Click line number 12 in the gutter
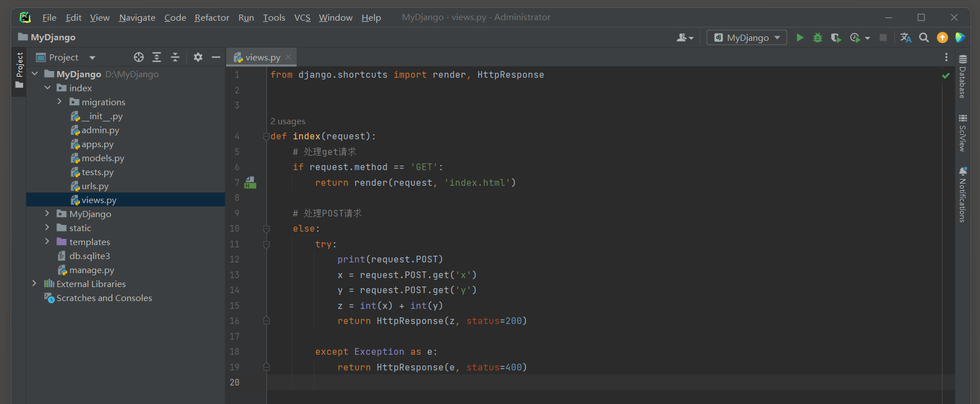This screenshot has width=980, height=404. (235, 260)
